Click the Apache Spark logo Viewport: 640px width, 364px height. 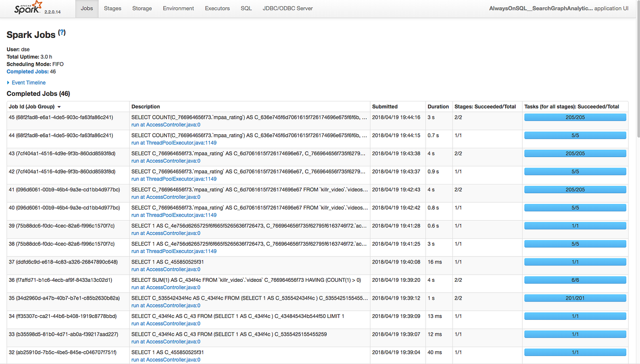pos(27,8)
